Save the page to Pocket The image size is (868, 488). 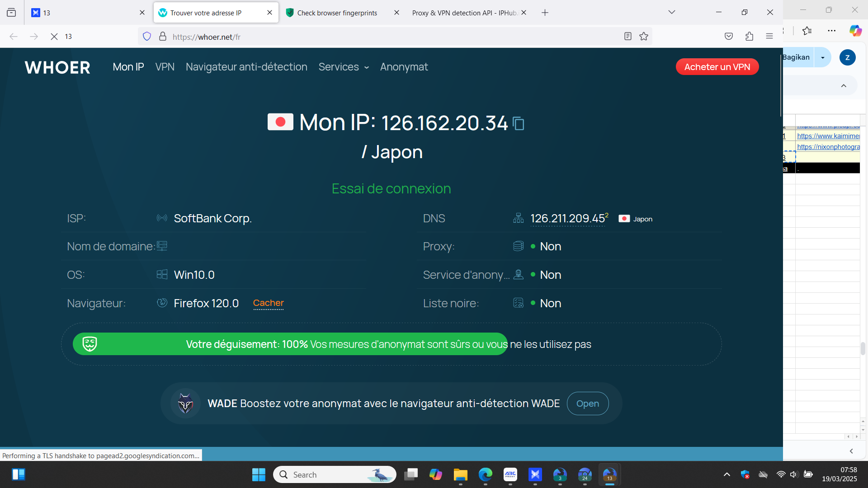729,37
